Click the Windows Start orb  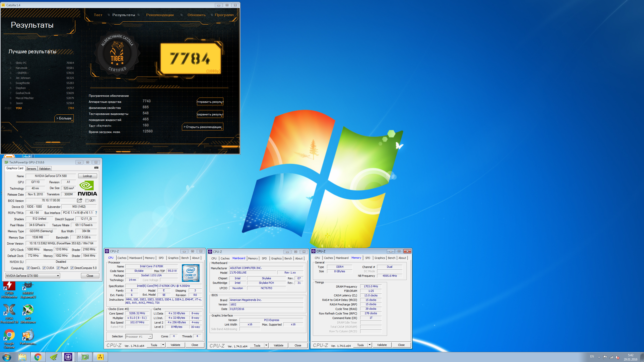pyautogui.click(x=7, y=357)
